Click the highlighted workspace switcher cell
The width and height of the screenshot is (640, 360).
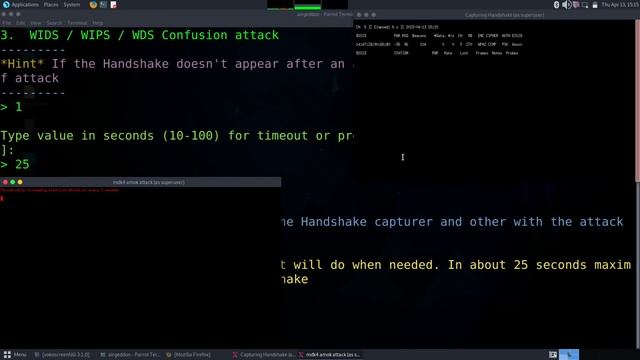tap(569, 354)
